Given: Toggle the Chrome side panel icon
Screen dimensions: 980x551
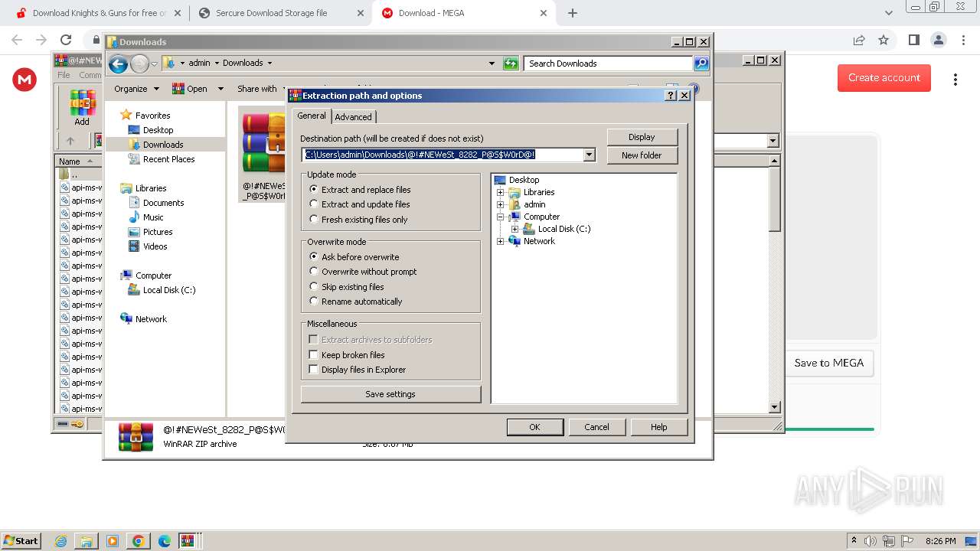Looking at the screenshot, I should coord(913,40).
